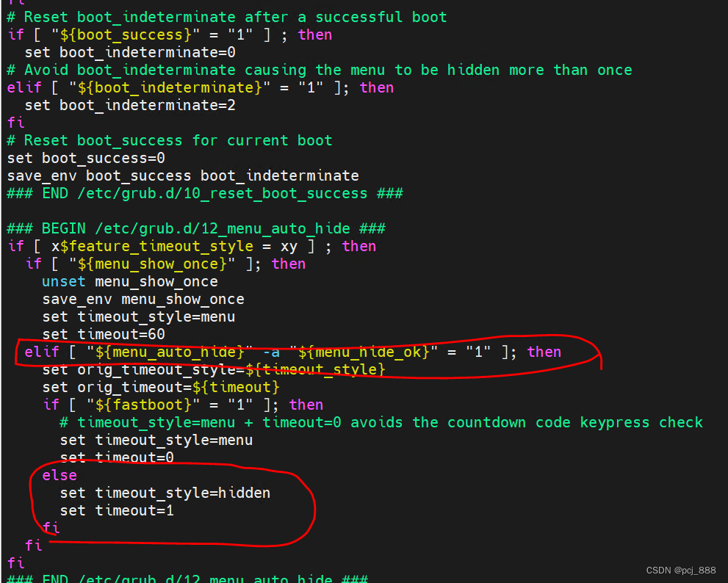Click the comment Reset boot_success for current boot

tap(169, 140)
